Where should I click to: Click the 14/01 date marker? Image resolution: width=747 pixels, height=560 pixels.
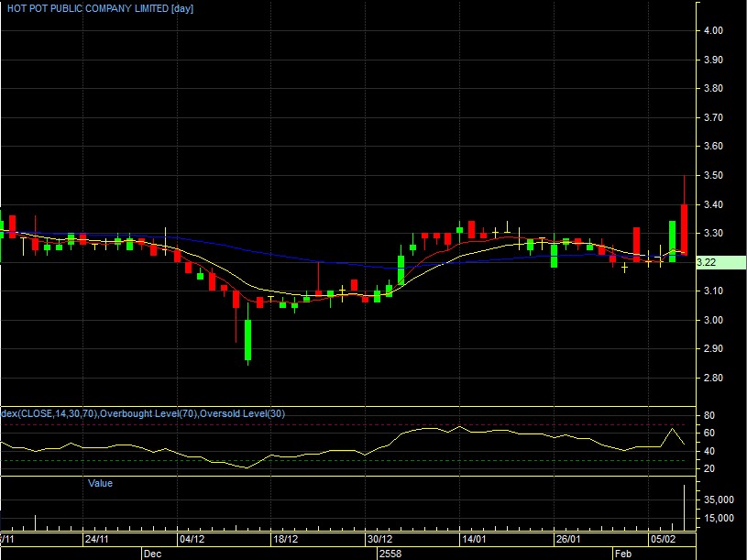click(x=474, y=540)
